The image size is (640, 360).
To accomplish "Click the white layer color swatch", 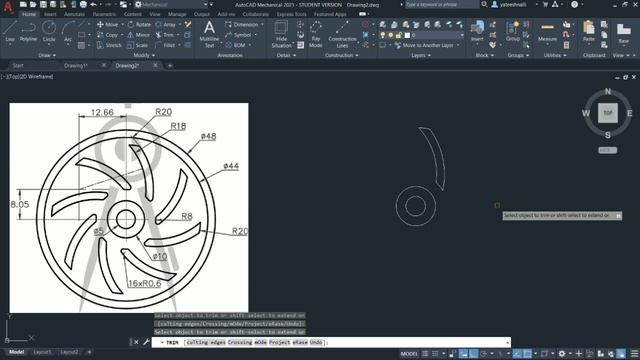I will click(407, 36).
